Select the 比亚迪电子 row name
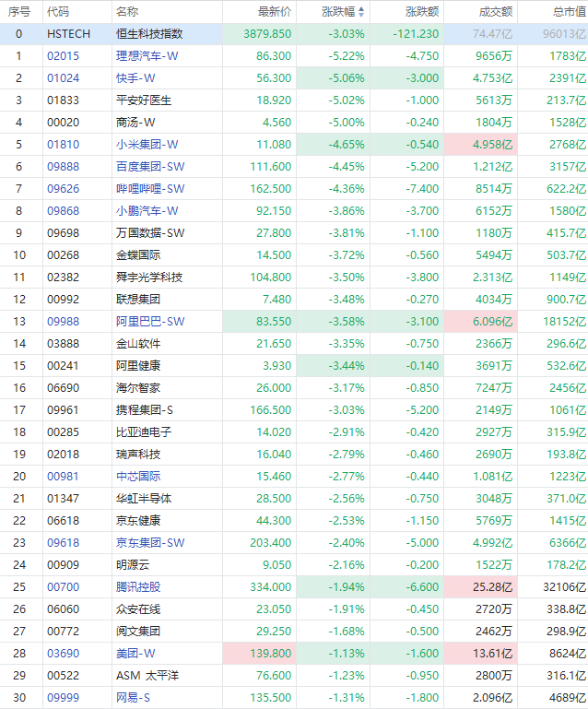 click(144, 432)
